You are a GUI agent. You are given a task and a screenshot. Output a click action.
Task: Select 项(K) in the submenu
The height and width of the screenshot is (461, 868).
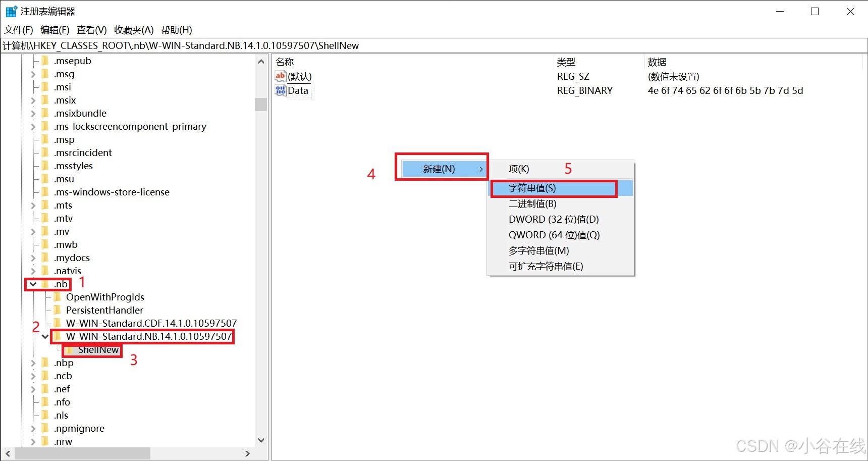560,169
